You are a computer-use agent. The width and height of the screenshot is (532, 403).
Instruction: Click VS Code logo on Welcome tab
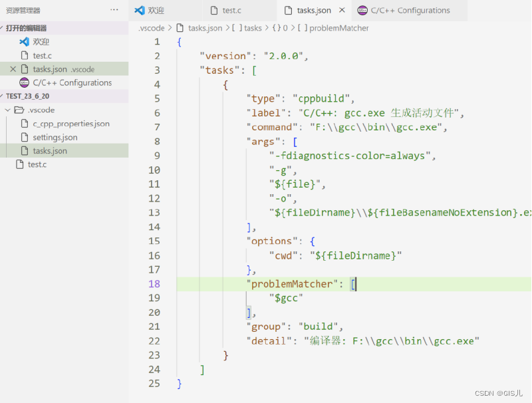[x=140, y=10]
